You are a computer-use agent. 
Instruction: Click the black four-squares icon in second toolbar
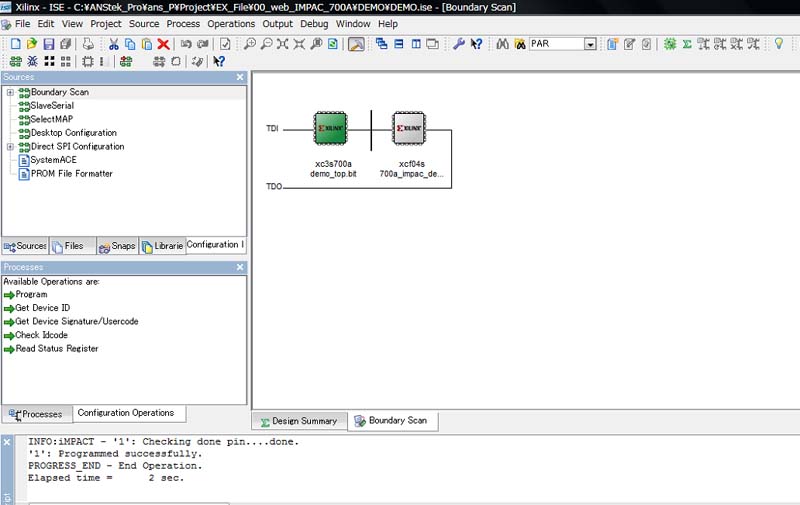(x=49, y=62)
